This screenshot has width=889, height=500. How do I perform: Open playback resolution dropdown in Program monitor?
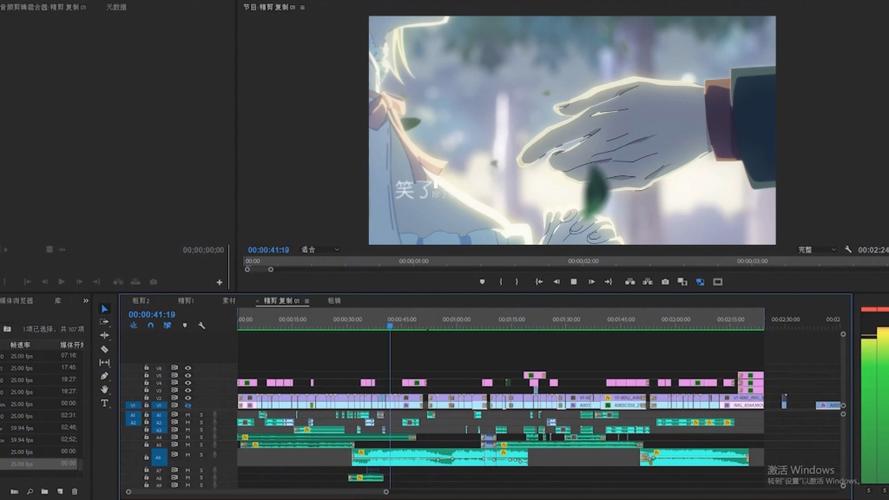click(817, 249)
